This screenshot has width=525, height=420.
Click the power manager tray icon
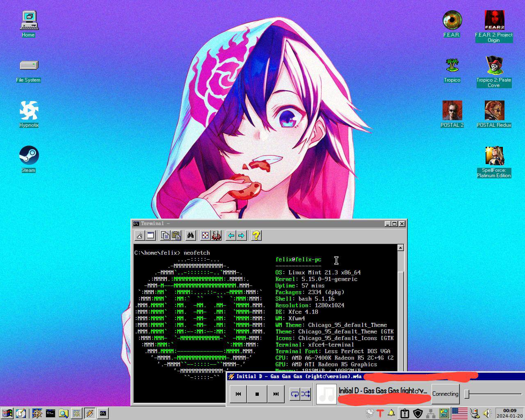(475, 413)
